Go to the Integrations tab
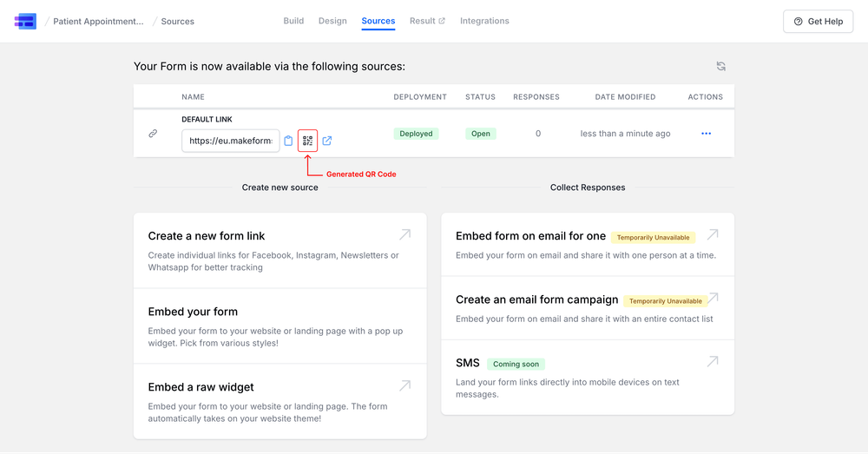Viewport: 868px width, 454px height. point(484,21)
